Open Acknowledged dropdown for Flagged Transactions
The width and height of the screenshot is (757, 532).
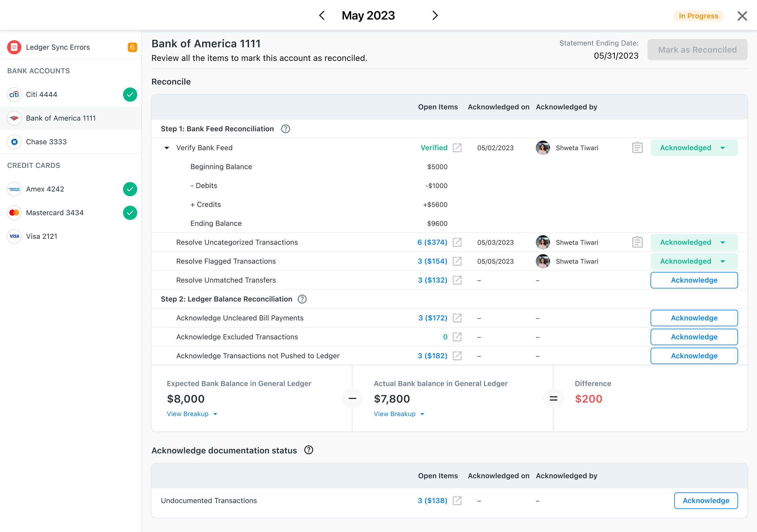coord(722,261)
